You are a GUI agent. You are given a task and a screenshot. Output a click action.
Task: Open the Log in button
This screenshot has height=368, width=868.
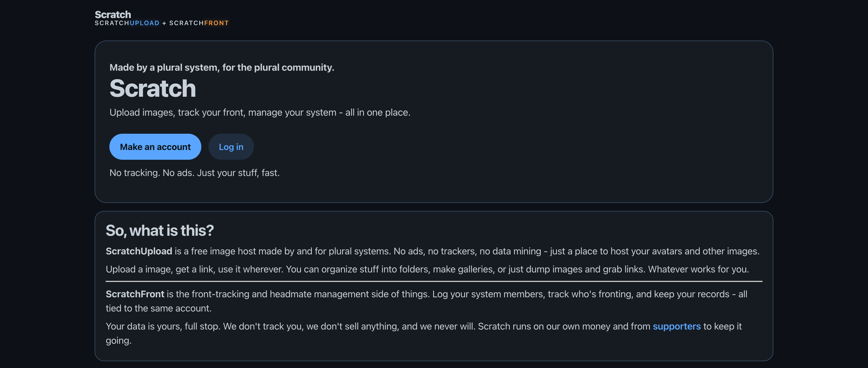tap(231, 147)
